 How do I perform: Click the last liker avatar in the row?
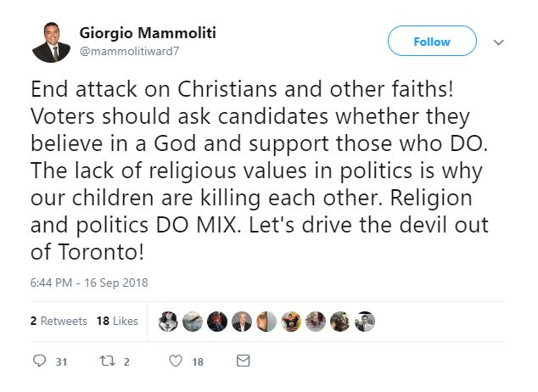[364, 322]
